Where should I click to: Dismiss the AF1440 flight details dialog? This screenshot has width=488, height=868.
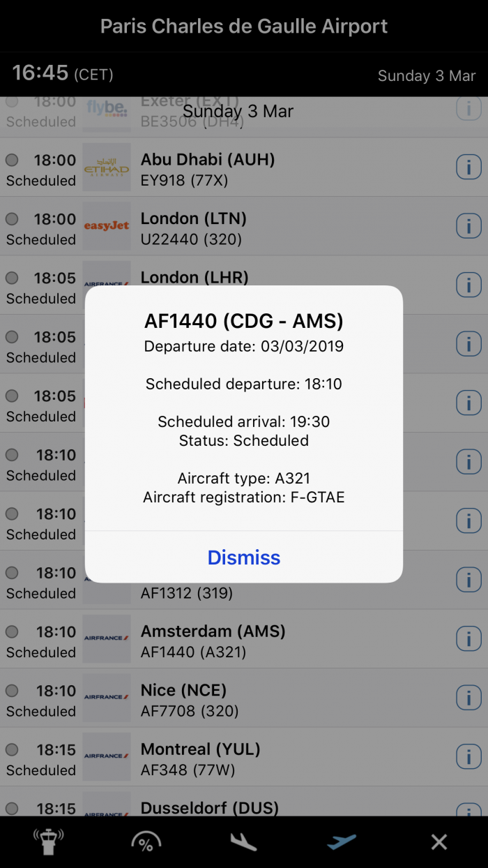click(244, 558)
